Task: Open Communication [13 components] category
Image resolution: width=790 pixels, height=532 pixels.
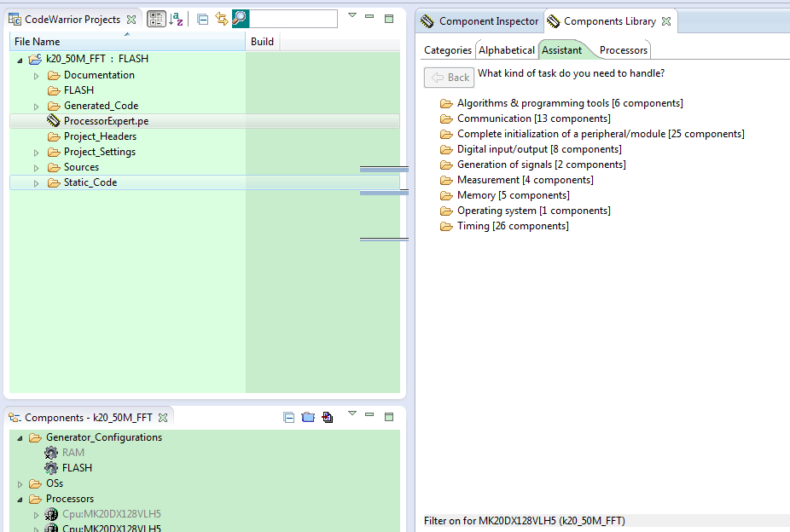Action: [x=533, y=119]
